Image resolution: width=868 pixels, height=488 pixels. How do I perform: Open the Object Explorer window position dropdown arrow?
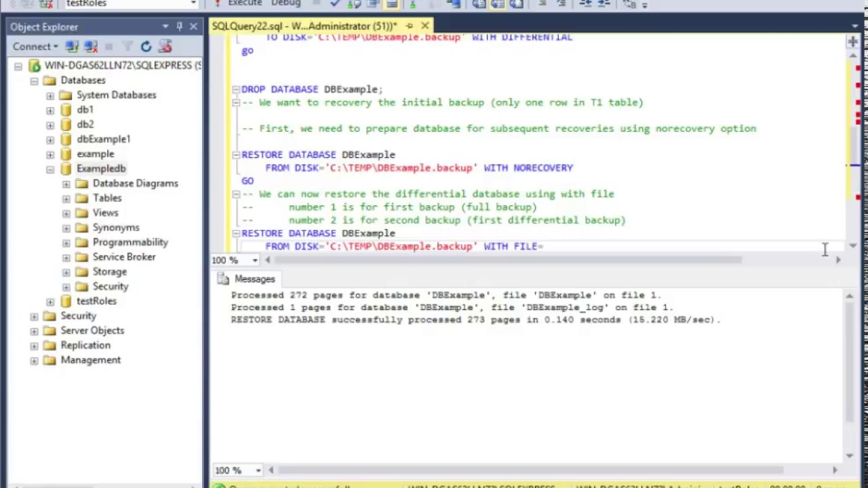[x=165, y=26]
